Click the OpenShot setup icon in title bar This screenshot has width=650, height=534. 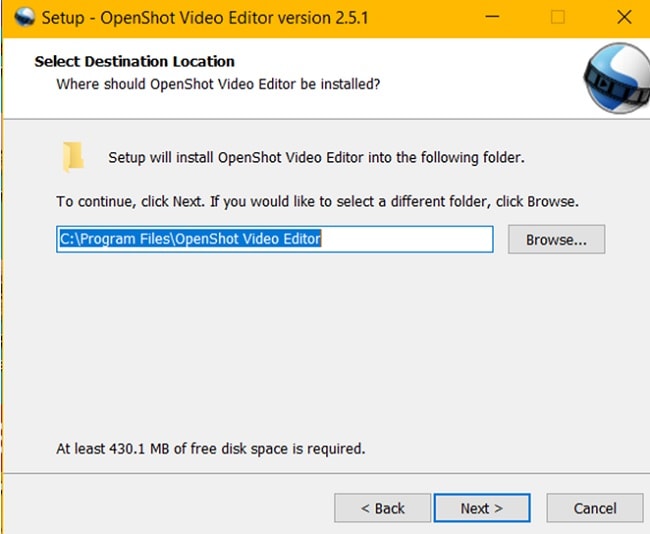click(21, 18)
